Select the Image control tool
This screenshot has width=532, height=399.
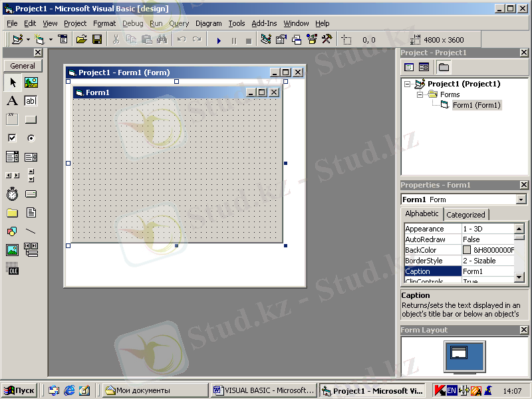click(x=13, y=250)
